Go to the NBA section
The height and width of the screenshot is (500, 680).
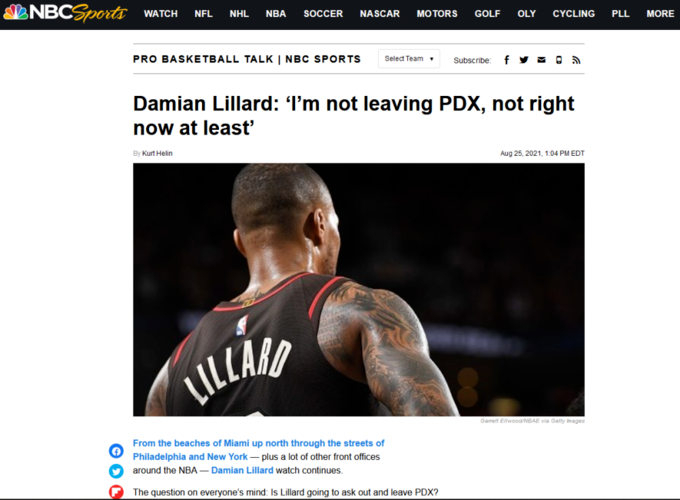pos(276,14)
